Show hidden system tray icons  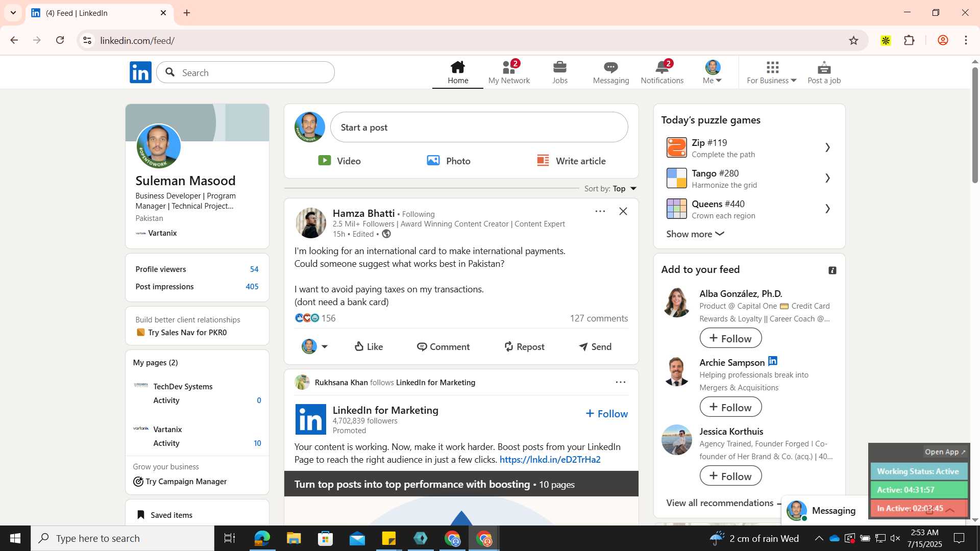pos(819,538)
